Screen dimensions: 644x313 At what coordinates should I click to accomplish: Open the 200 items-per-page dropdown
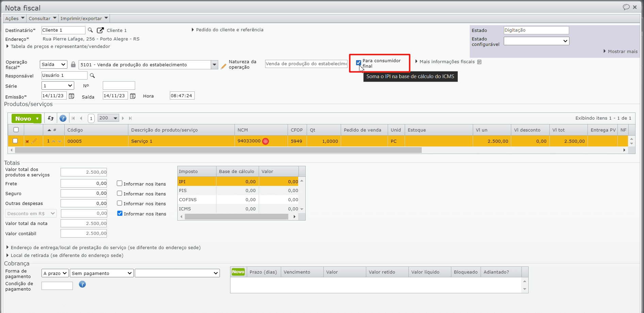tap(108, 118)
